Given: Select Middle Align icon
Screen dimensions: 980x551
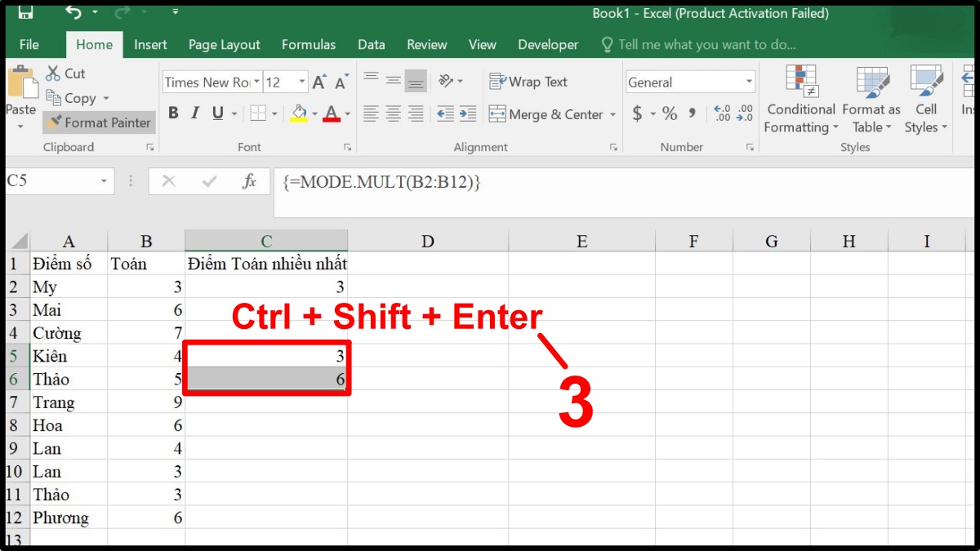Looking at the screenshot, I should click(x=393, y=80).
